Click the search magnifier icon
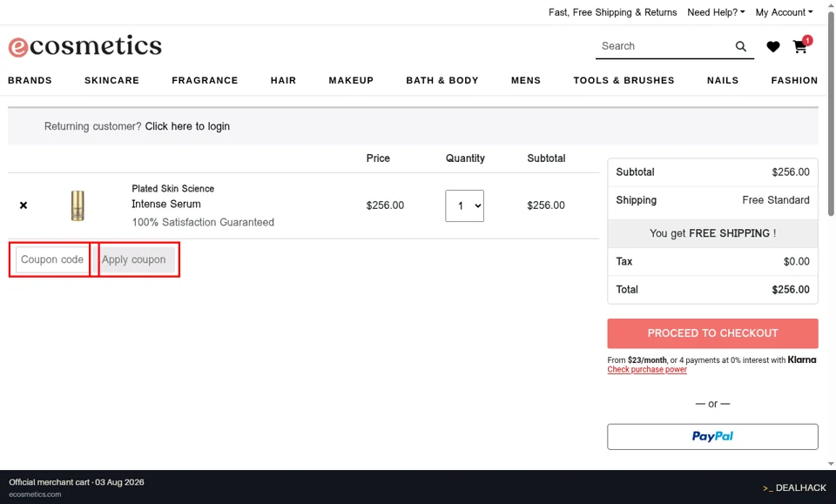836x504 pixels. tap(740, 46)
